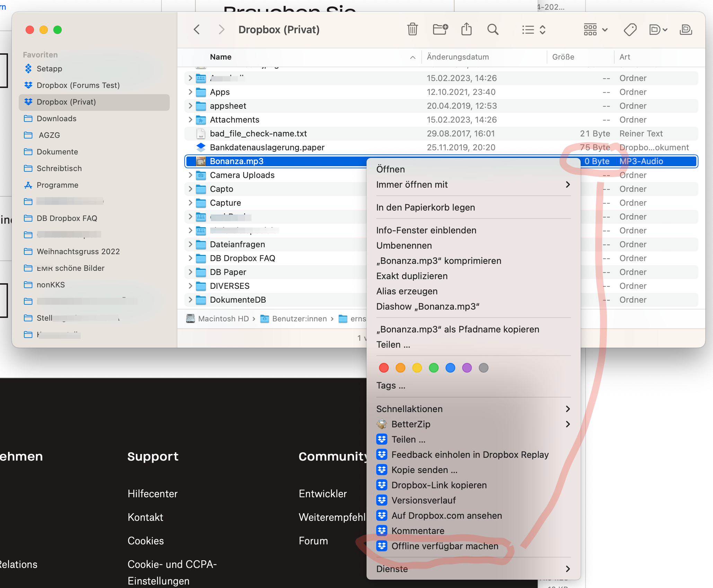Choose Tags … in context menu
Viewport: 713px width, 588px height.
point(473,385)
